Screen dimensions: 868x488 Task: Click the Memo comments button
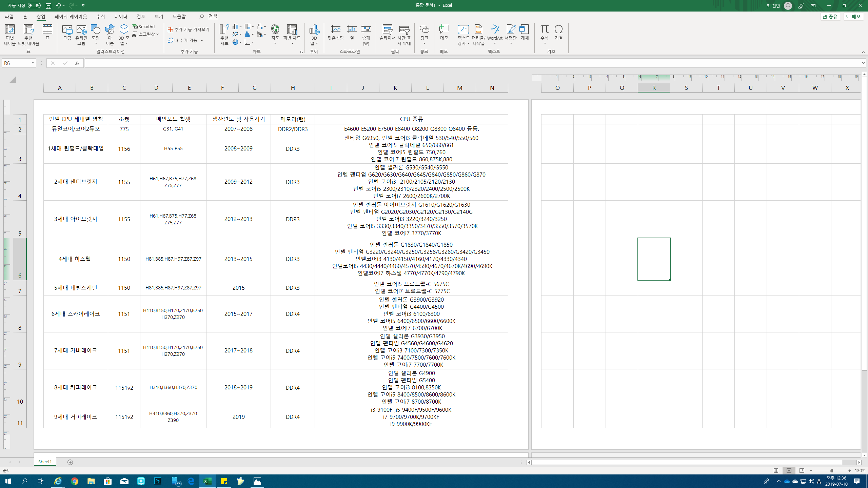click(x=853, y=16)
